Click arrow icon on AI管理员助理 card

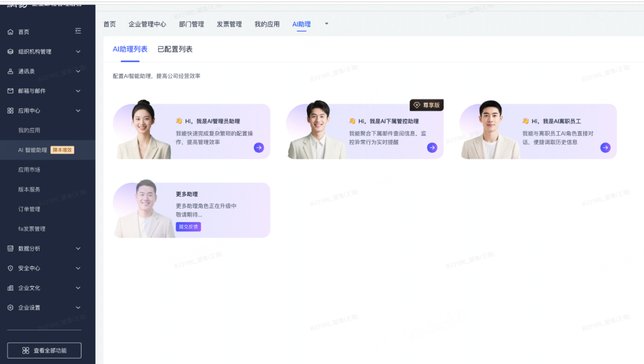click(259, 148)
